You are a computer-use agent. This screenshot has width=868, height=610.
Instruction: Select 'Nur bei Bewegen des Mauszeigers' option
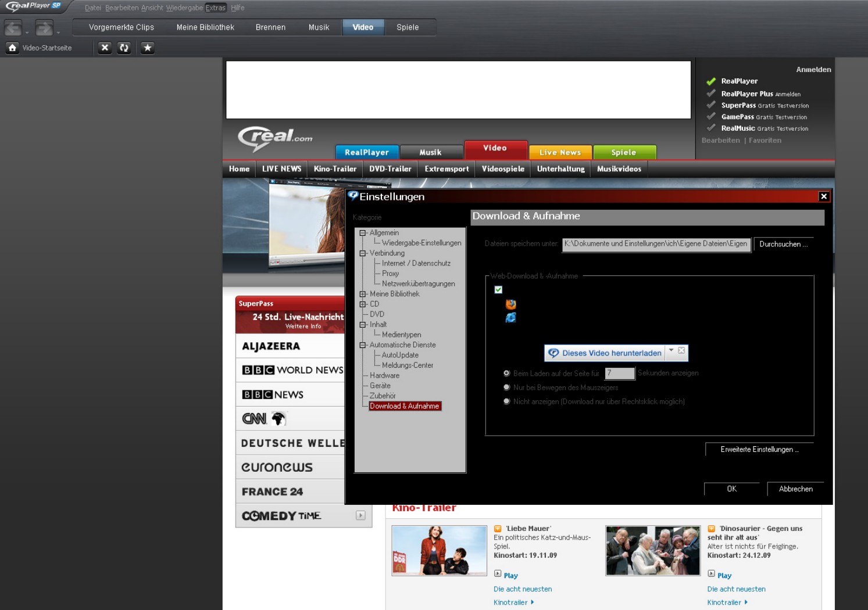point(506,387)
